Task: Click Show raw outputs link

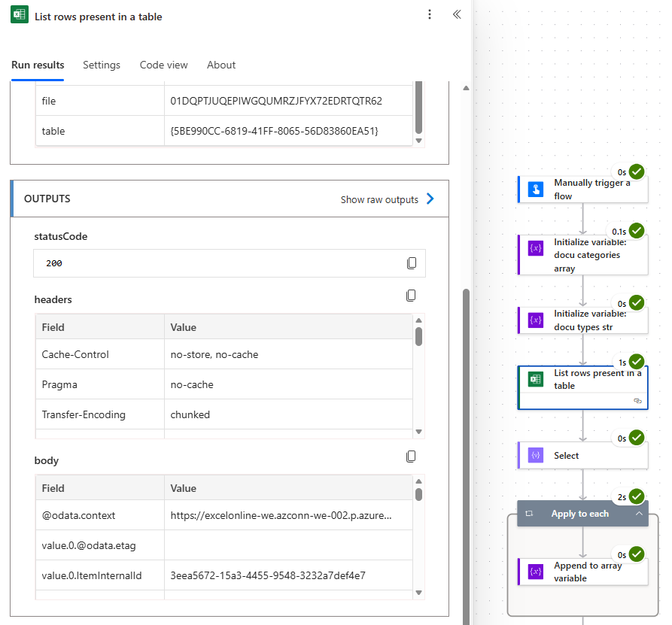Action: click(379, 199)
